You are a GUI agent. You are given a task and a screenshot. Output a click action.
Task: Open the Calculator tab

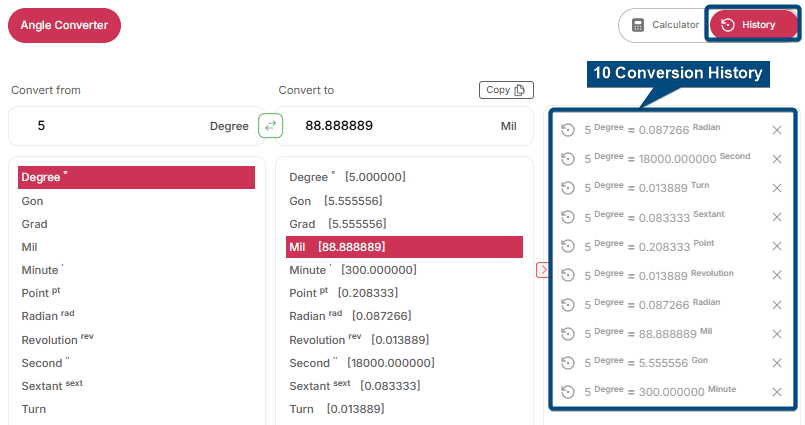pos(664,25)
